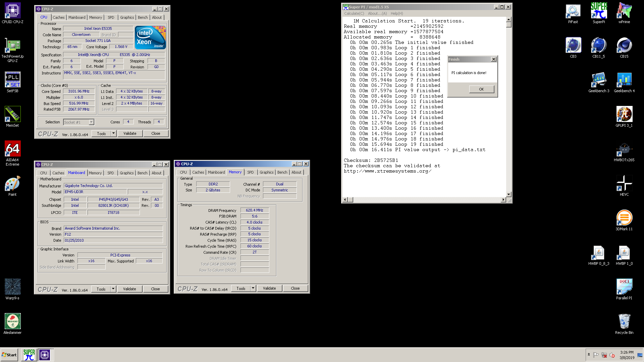Image resolution: width=644 pixels, height=362 pixels.
Task: Click the mainboard model field EP45-UD3R
Action: point(95,192)
